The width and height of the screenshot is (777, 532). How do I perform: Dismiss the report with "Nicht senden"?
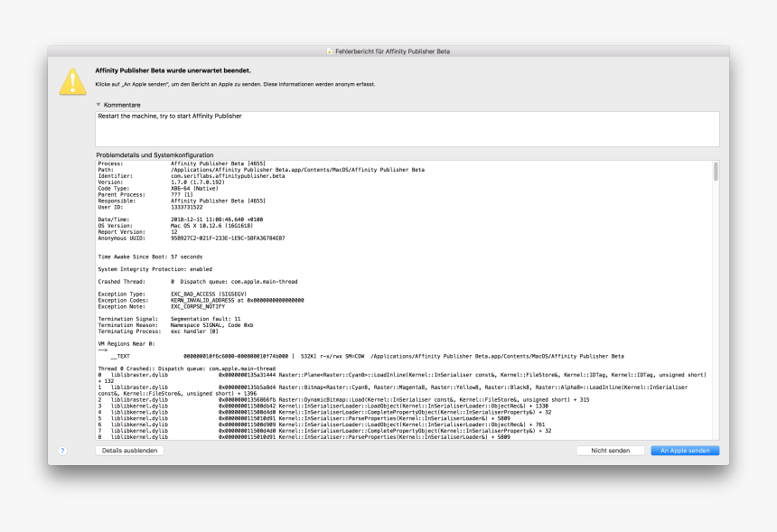point(610,450)
